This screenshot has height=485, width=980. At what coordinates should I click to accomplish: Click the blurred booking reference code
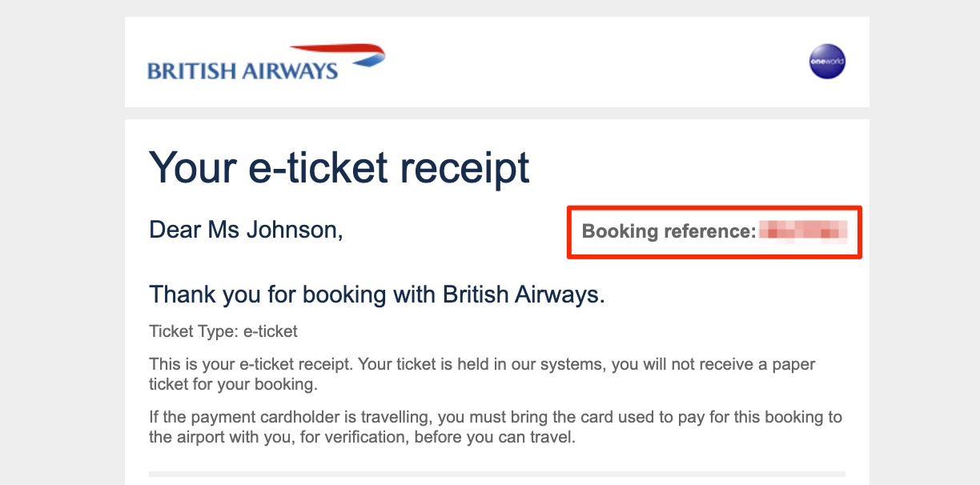point(803,232)
